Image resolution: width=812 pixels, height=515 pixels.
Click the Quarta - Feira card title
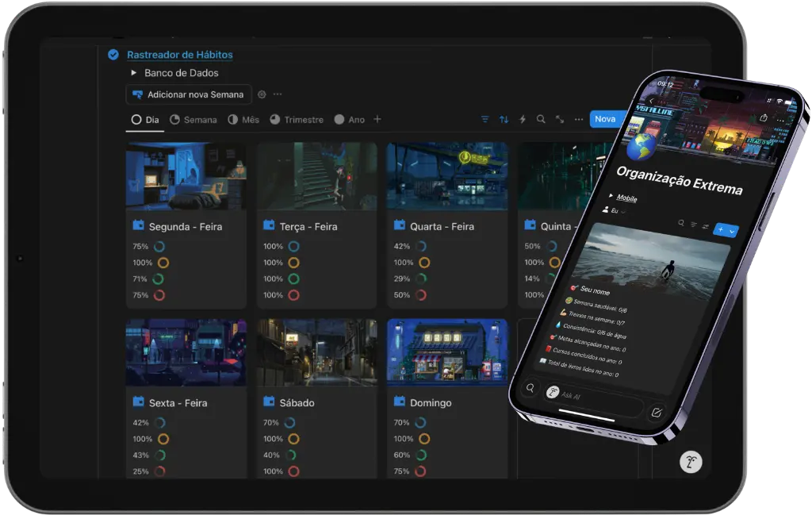point(442,226)
